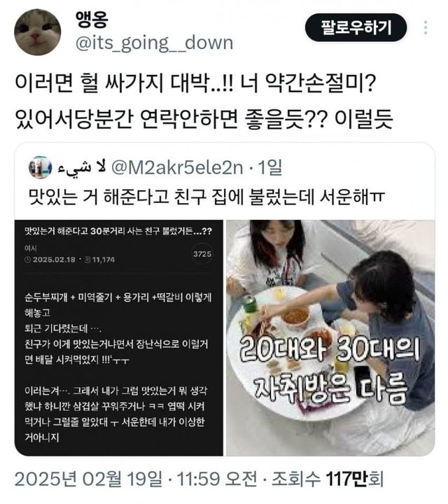Open the 자취방 meal photo image
This screenshot has height=504, width=448.
330,337
